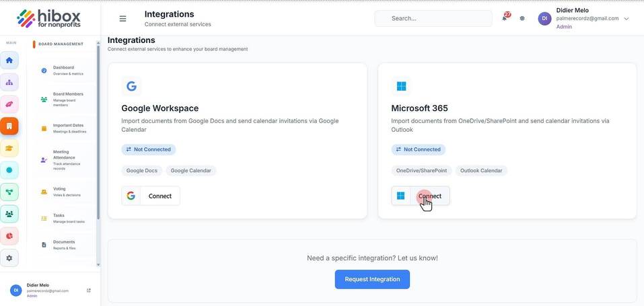Click the OneDrive/SharePoint tag

pos(421,170)
